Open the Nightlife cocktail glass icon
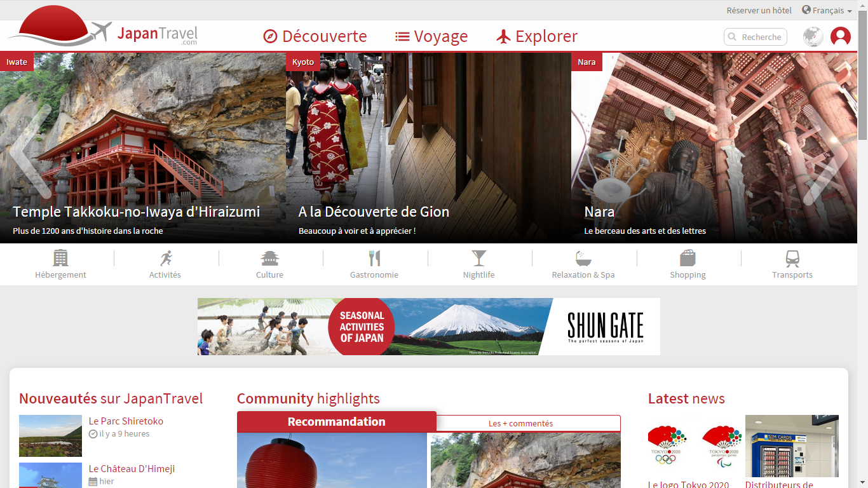This screenshot has height=488, width=868. (x=478, y=258)
